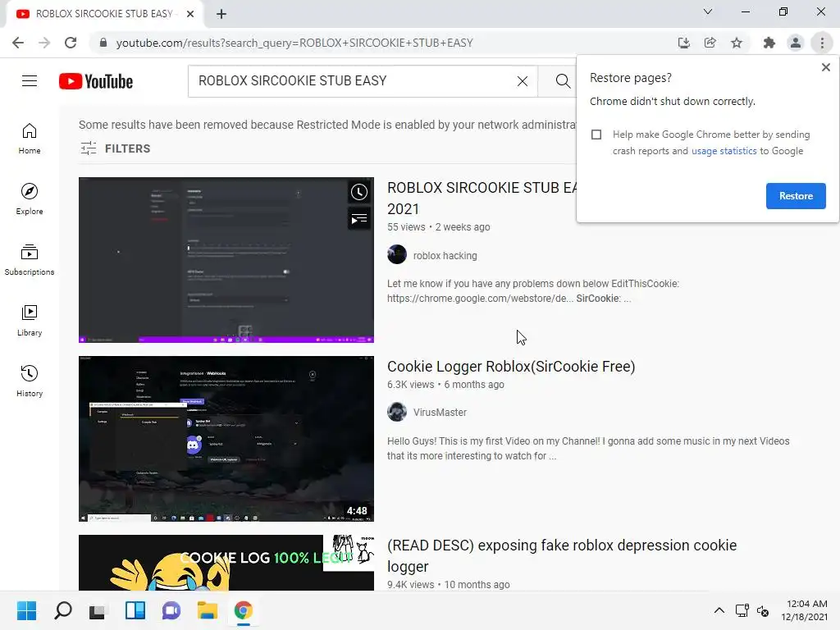
Task: Open the tab search dropdown arrow
Action: 708,11
